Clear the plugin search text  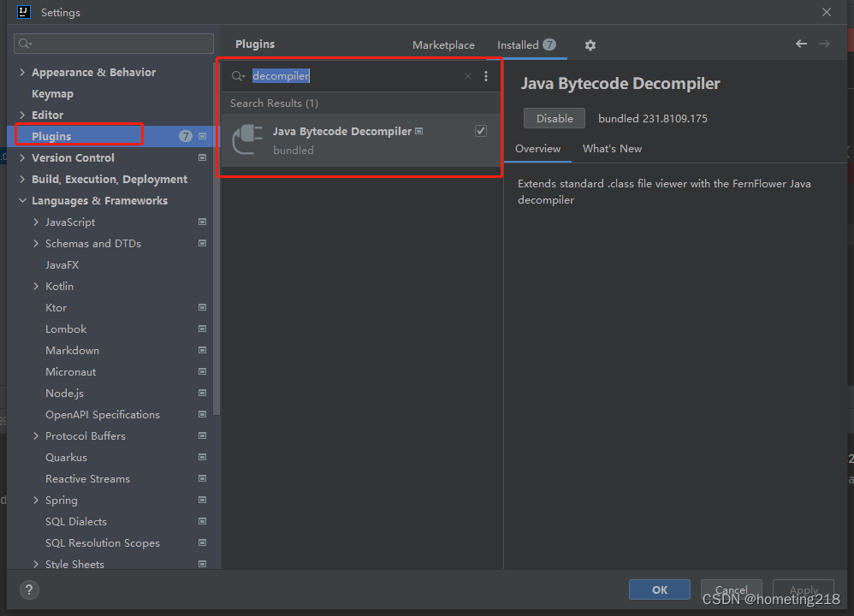click(x=468, y=76)
